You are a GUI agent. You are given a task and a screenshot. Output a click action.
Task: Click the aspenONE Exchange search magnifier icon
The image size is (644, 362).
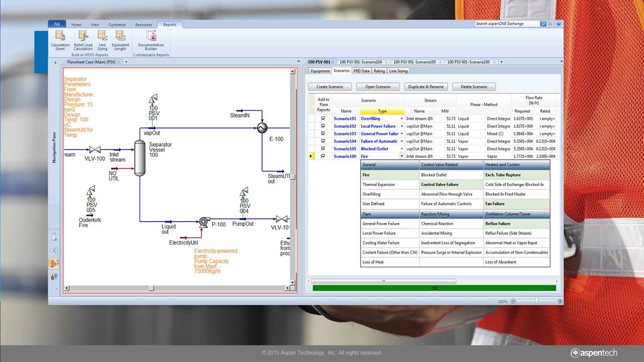pos(543,24)
